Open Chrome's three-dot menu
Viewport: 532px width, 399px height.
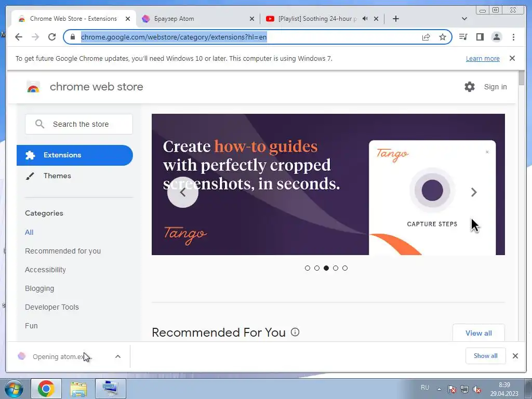tap(513, 37)
